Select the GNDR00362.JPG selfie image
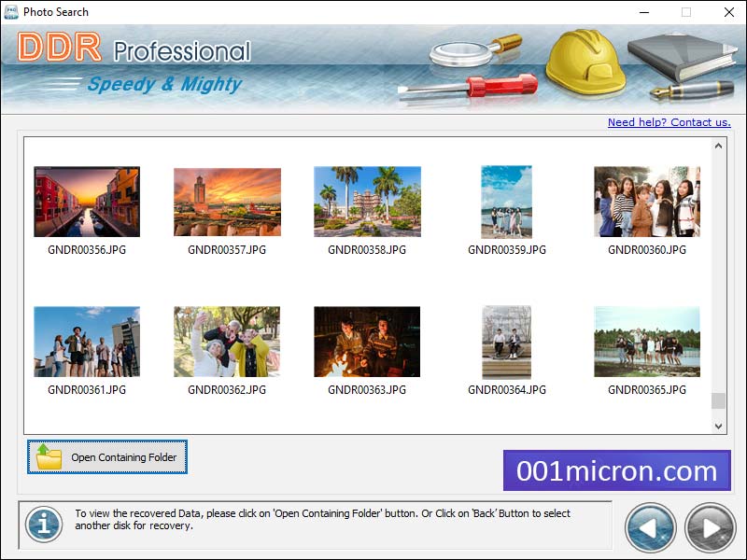 point(226,342)
